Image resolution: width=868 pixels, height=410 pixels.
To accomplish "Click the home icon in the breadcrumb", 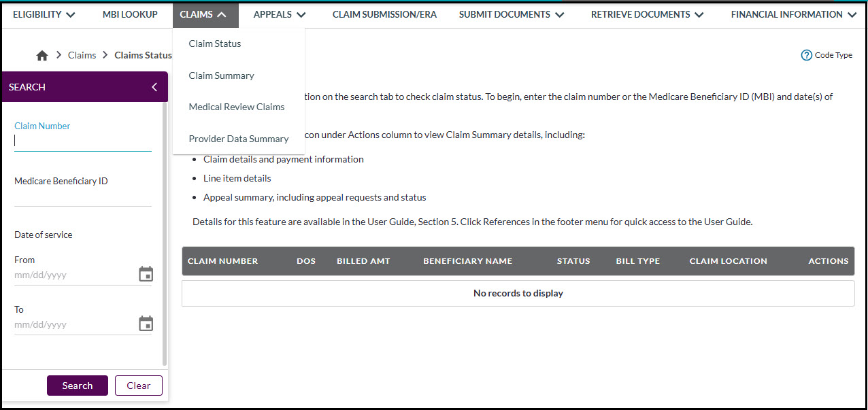I will 41,55.
